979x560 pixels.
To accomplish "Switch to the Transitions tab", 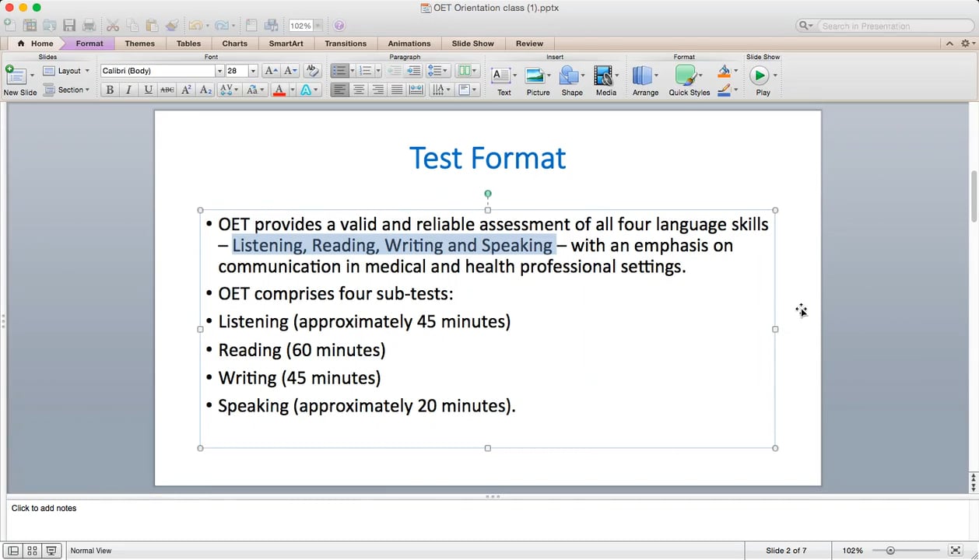I will pos(346,44).
